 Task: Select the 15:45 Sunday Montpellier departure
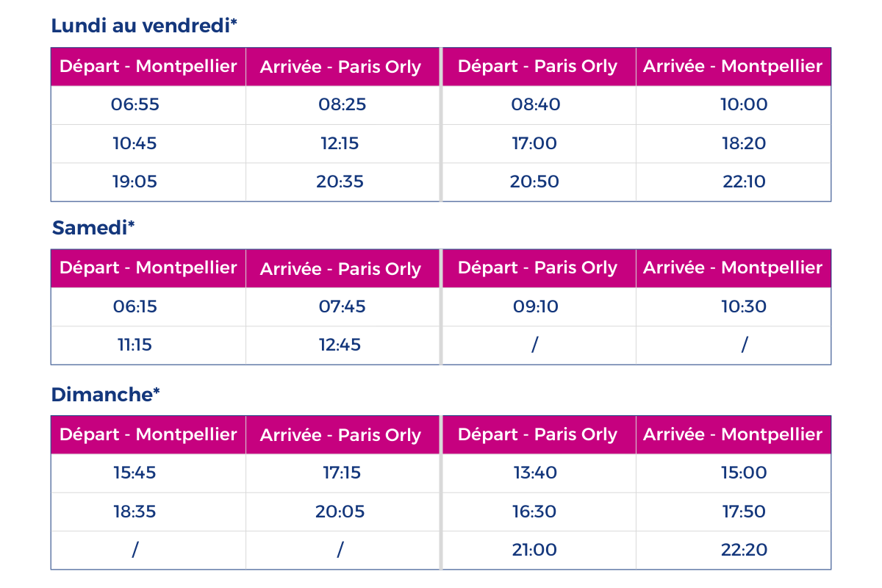pos(135,473)
